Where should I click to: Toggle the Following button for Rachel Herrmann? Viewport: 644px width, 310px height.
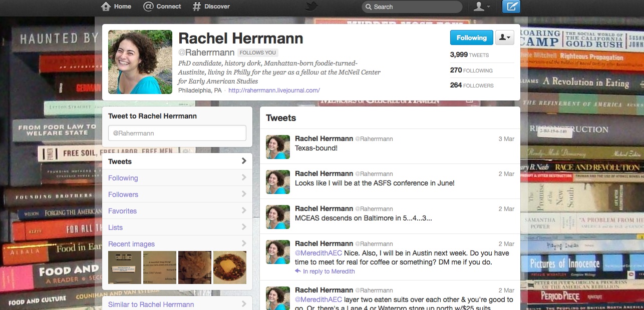pos(471,37)
